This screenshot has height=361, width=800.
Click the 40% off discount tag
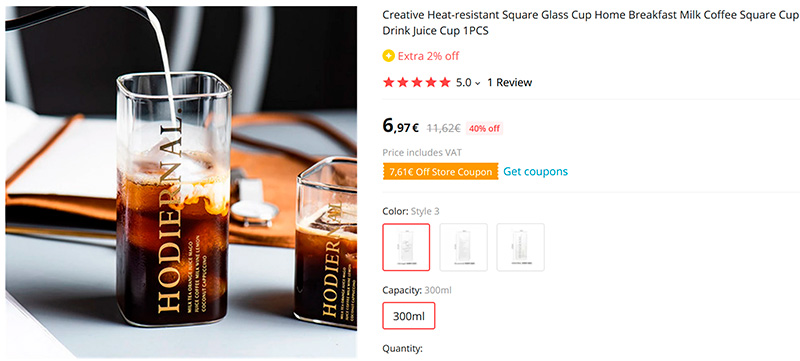[x=485, y=128]
